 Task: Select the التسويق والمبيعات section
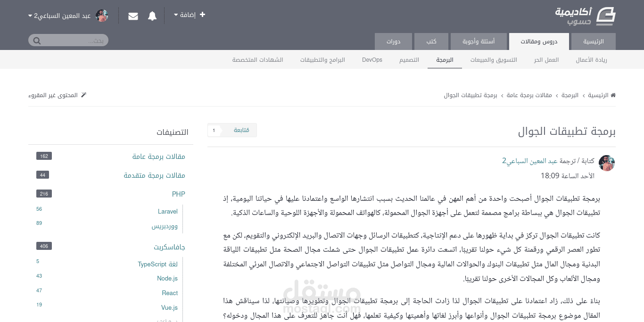click(x=494, y=60)
